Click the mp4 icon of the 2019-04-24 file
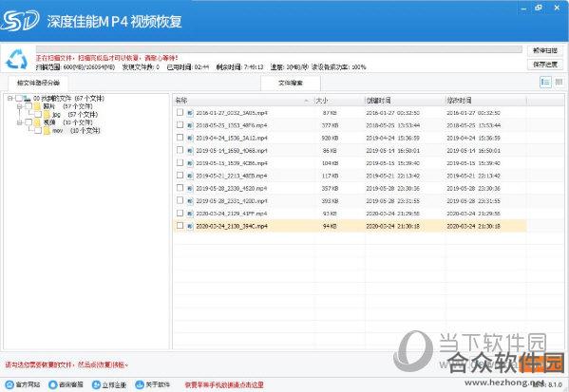 190,139
